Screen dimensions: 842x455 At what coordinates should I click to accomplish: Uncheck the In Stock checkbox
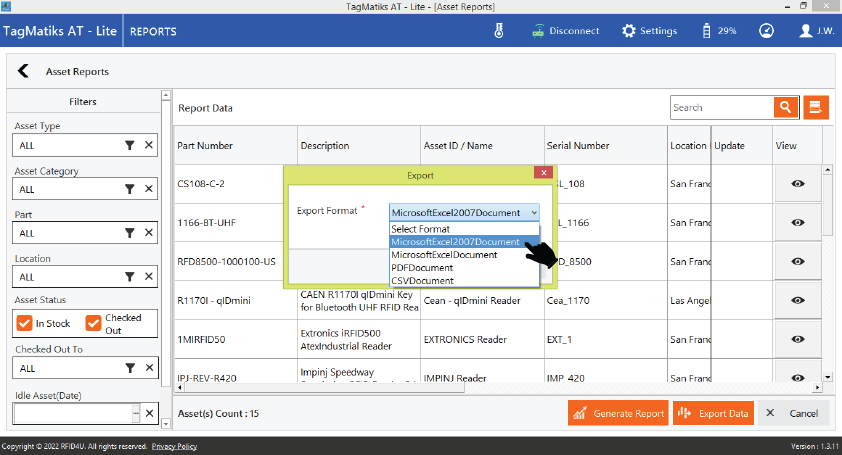25,324
